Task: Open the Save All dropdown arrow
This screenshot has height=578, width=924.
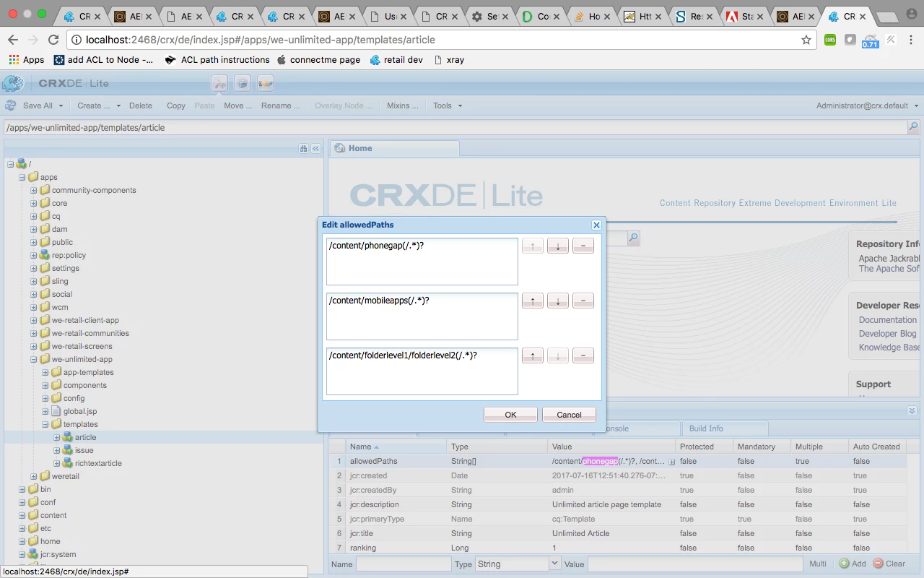Action: coord(61,105)
